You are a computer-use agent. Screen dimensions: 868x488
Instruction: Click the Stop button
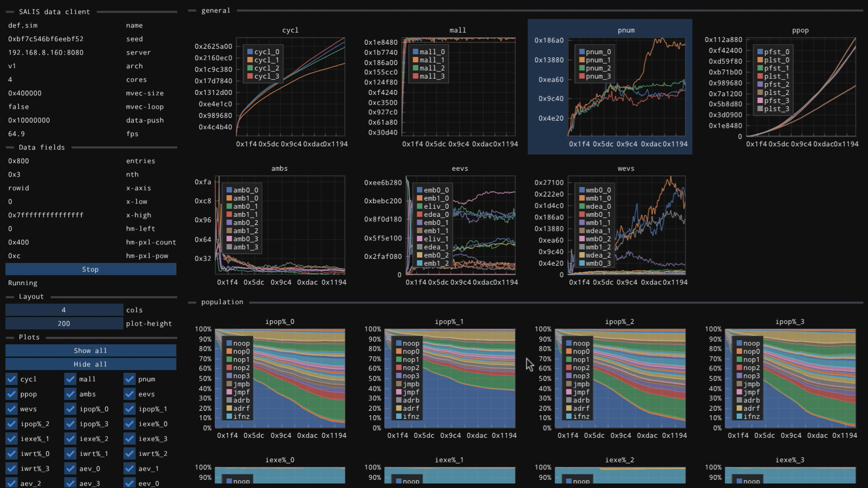90,269
